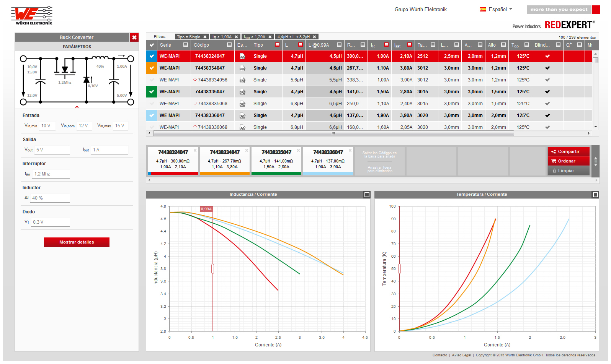Click the table's horizontal scrollbar
611x364 pixels.
[333, 133]
